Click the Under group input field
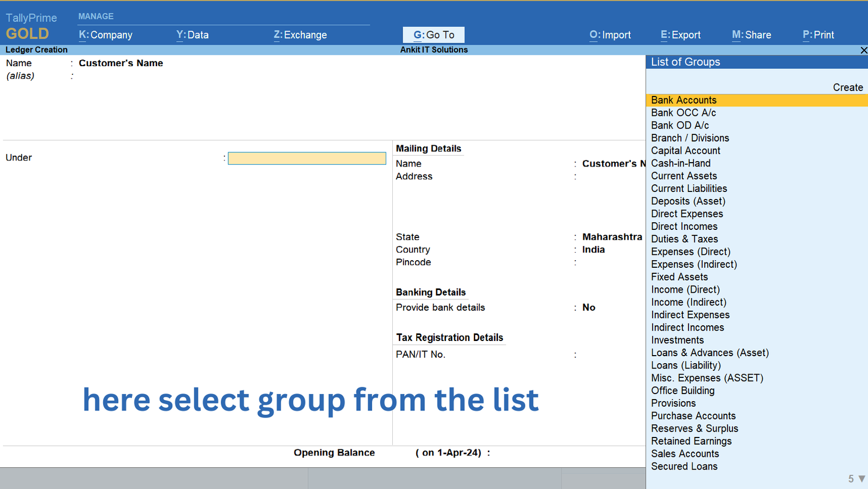The height and width of the screenshot is (489, 868). 307,158
